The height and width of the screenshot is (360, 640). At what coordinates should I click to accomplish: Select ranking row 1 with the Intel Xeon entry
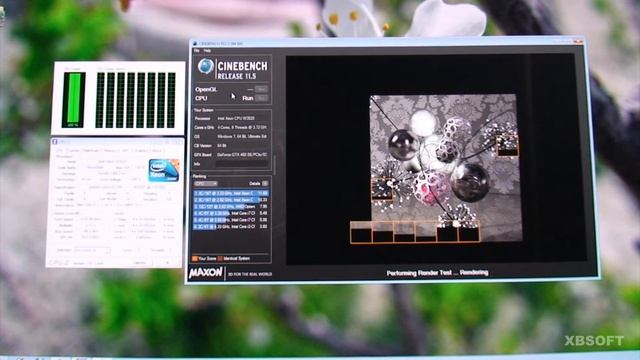(x=231, y=193)
